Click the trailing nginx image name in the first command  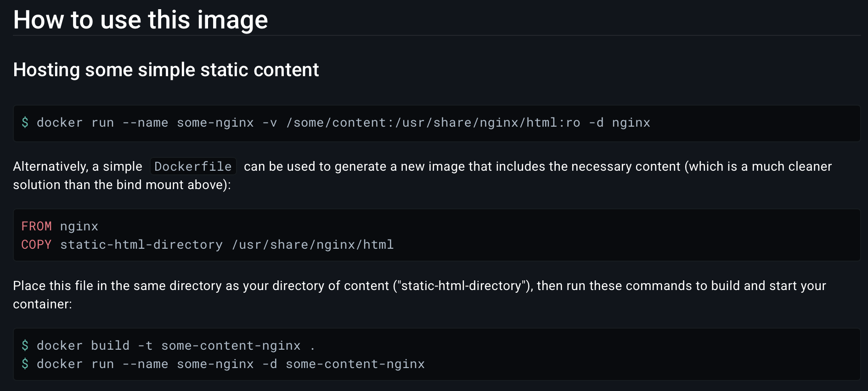coord(631,123)
